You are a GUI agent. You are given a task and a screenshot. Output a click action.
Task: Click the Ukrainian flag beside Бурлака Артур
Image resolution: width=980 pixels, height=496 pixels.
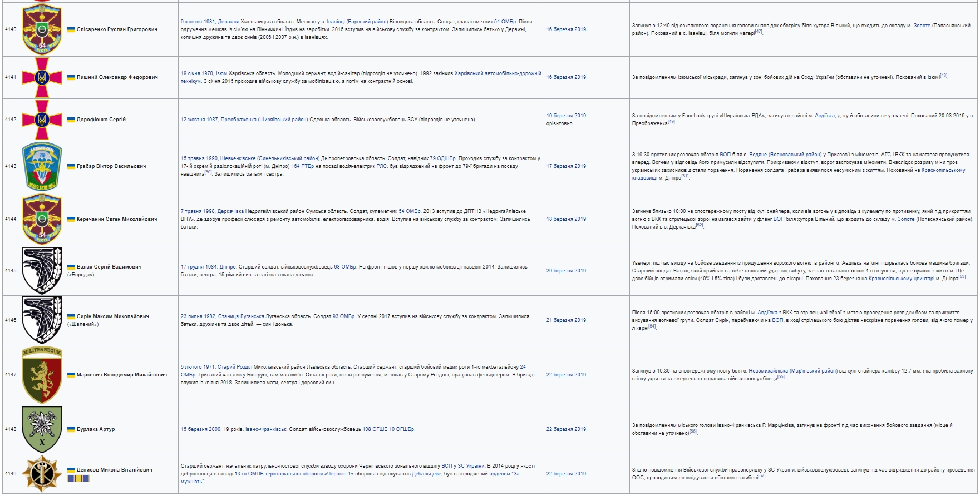click(x=71, y=429)
